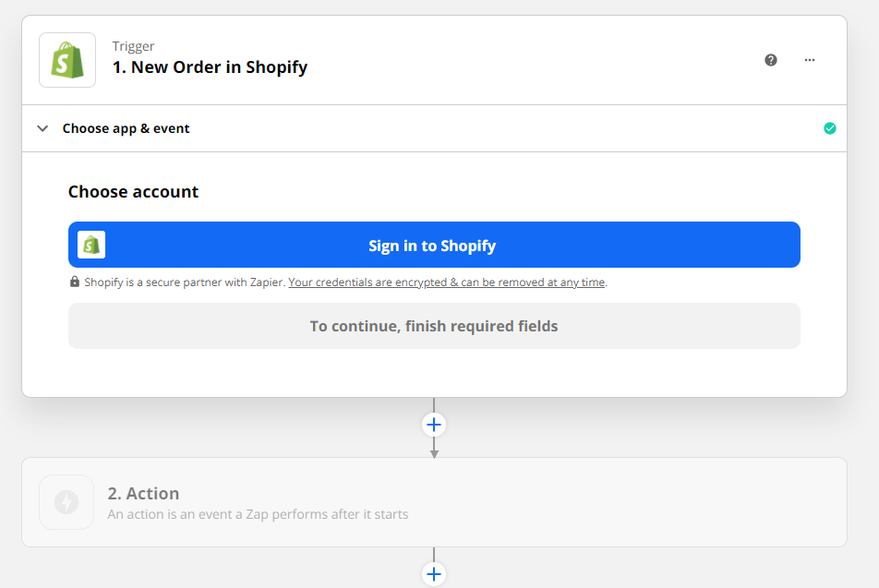Click the arrow connector above Action step

pos(434,449)
